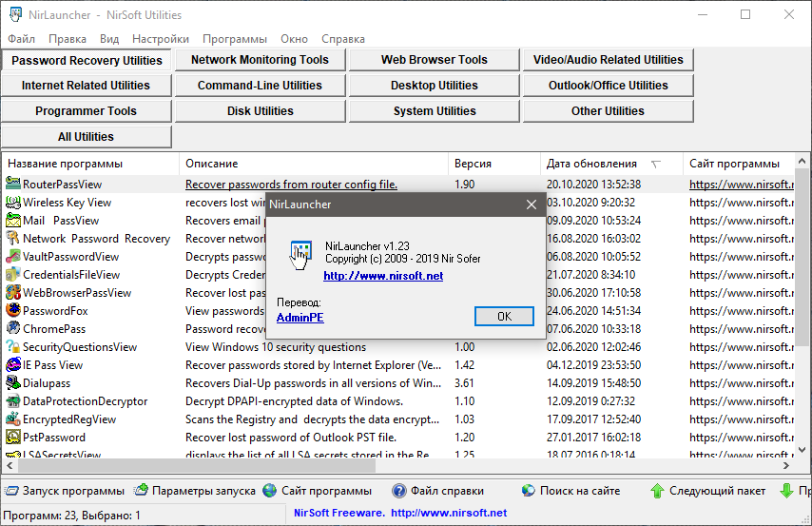Switch to Network Monitoring Tools tab
Viewport: 812px width, 526px height.
[260, 60]
